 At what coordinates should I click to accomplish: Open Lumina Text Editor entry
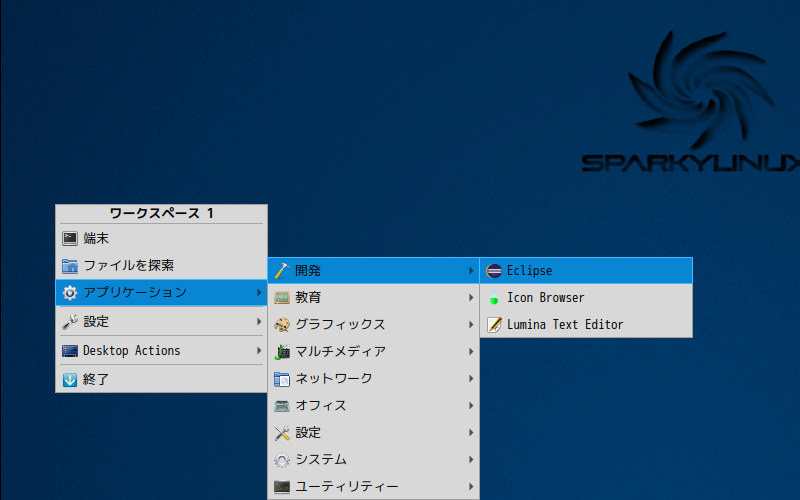click(586, 324)
